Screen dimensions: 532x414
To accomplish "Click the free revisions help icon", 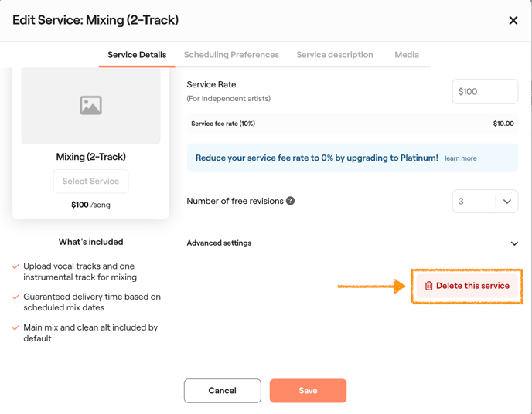I will click(291, 201).
